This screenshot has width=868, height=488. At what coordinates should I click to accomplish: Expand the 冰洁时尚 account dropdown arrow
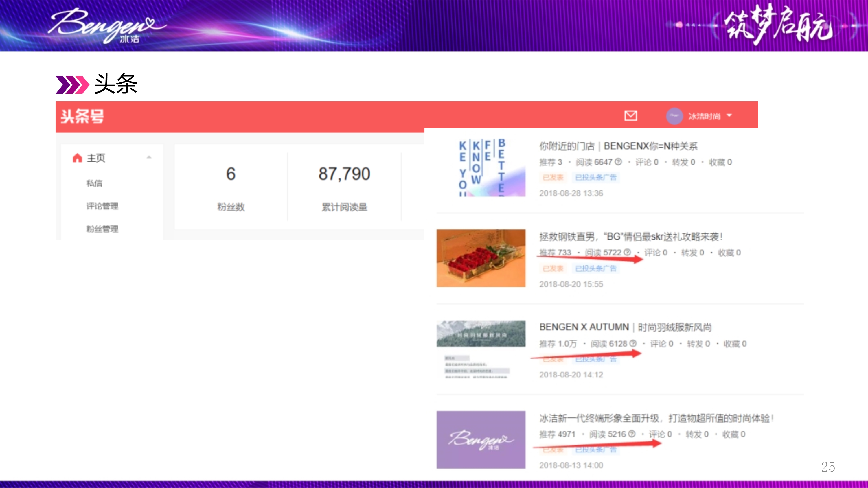[729, 115]
